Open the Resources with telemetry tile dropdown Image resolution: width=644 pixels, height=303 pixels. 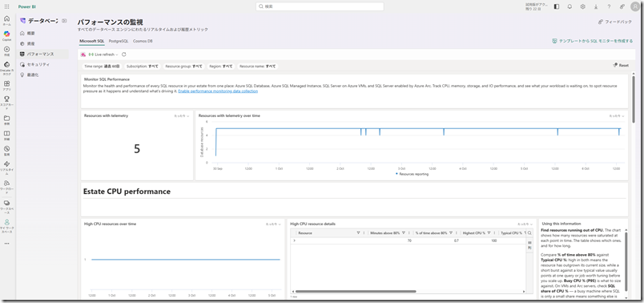tap(182, 116)
